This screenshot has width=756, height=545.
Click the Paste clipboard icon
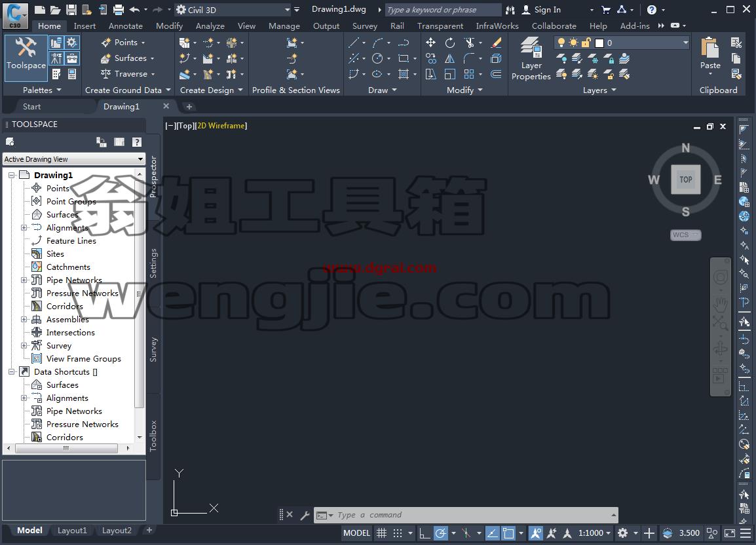point(710,53)
